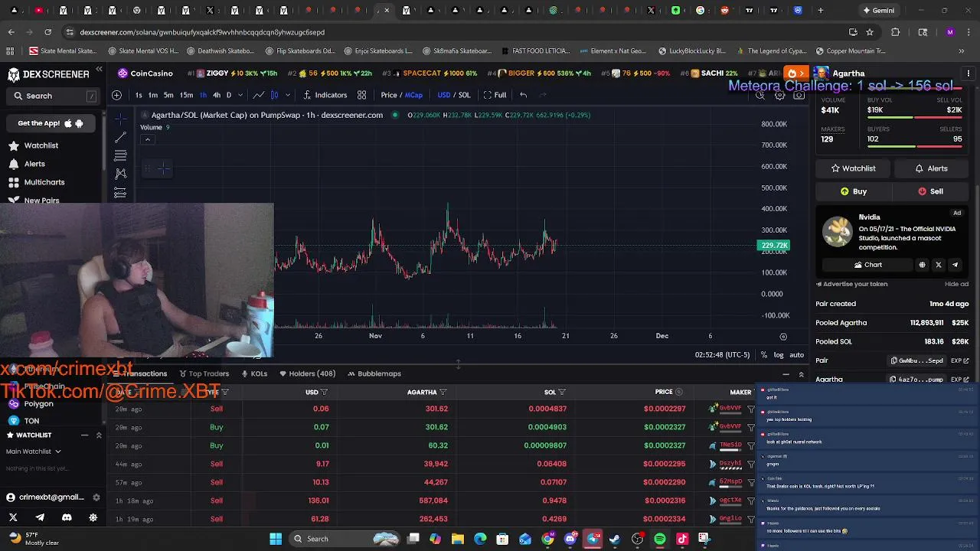This screenshot has width=980, height=551.
Task: Take a chart snapshot with camera icon
Action: click(x=799, y=96)
